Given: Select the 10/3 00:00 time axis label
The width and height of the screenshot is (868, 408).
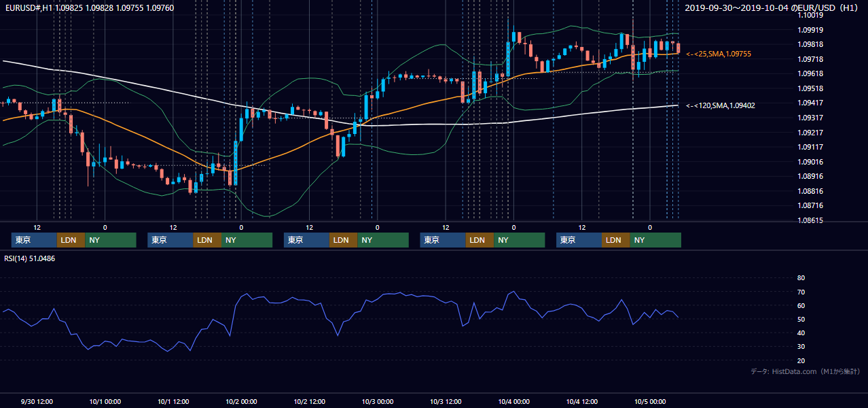Looking at the screenshot, I should (378, 401).
